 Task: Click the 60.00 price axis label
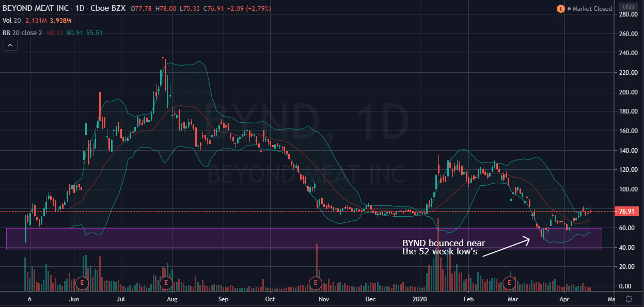point(627,228)
